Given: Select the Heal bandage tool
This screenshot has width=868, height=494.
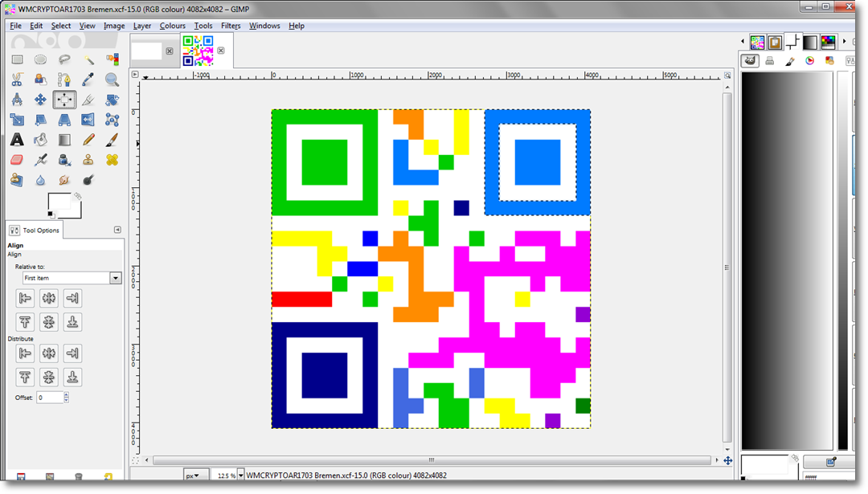Looking at the screenshot, I should tap(112, 160).
